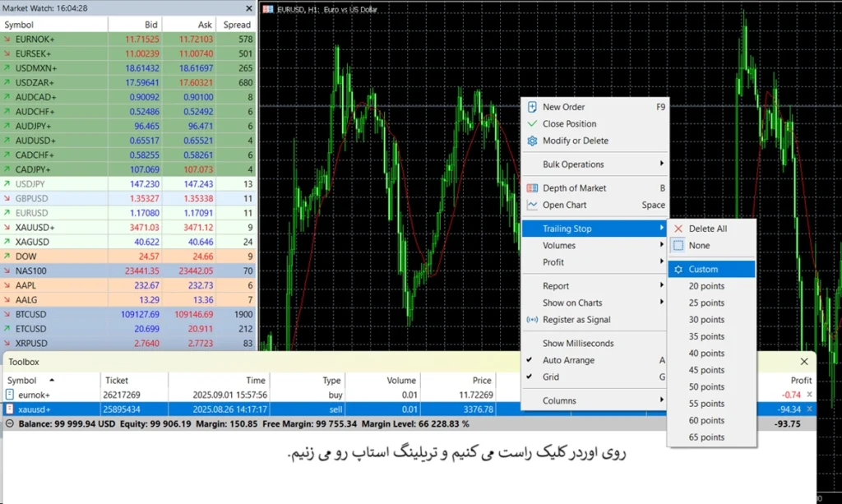
Task: Sort Market Watch by Spread column header
Action: click(237, 25)
